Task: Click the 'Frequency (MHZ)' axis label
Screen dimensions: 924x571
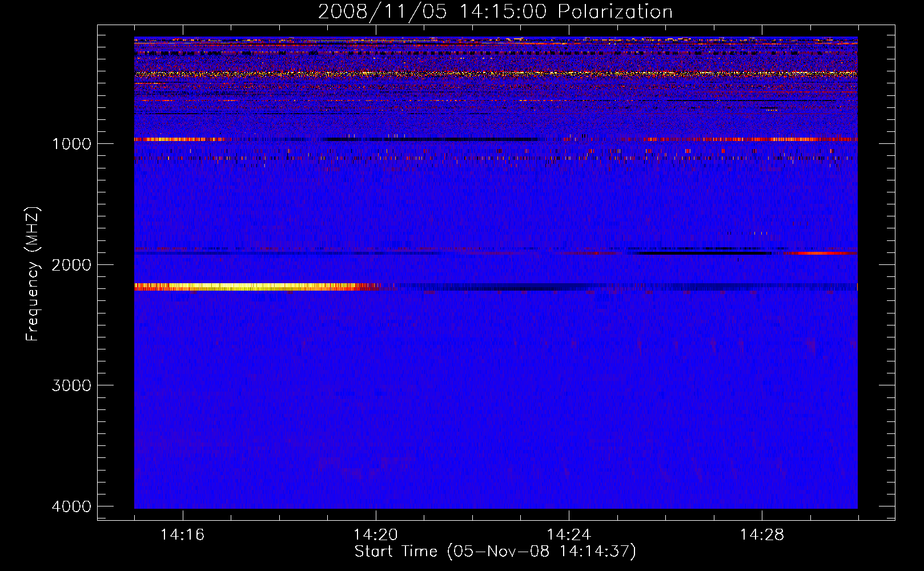Action: [33, 274]
